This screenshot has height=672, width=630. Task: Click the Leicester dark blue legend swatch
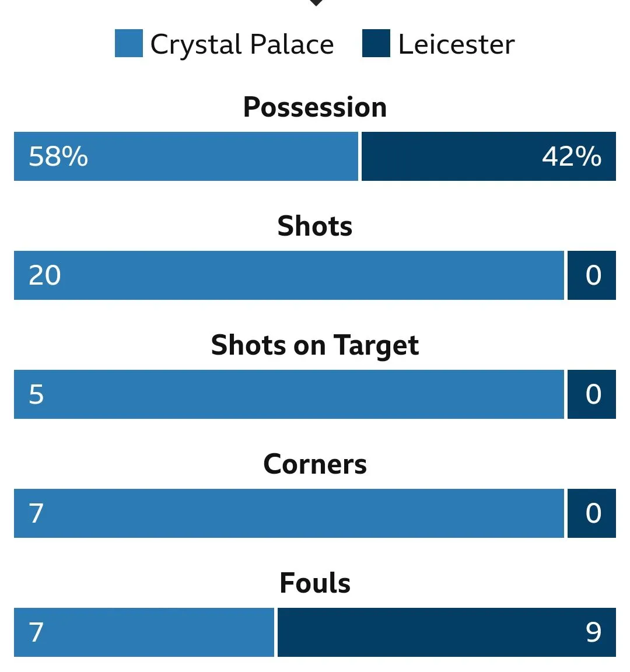point(376,44)
